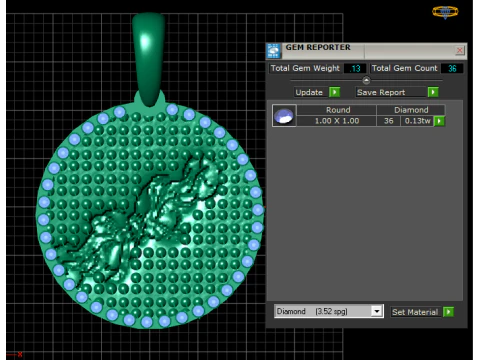This screenshot has height=360, width=480.
Task: Close the Gem Reporter panel
Action: point(460,50)
